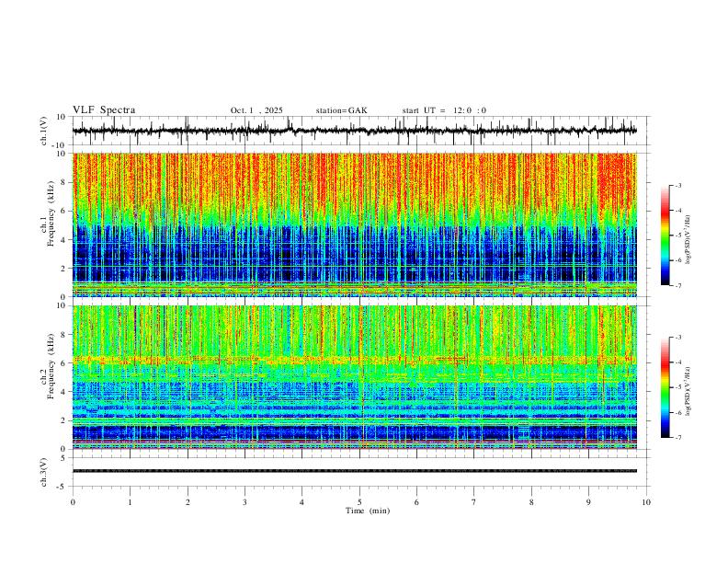Click time axis tick label "2"
The height and width of the screenshot is (563, 728).
[188, 502]
